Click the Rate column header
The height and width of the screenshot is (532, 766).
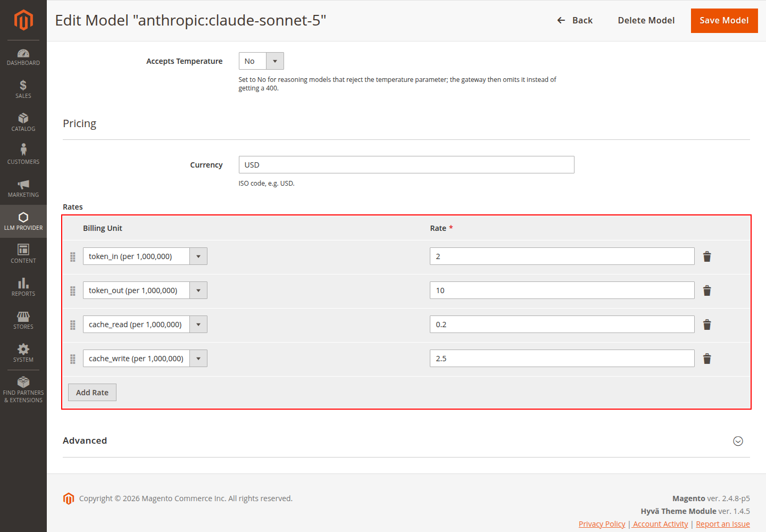(x=438, y=228)
